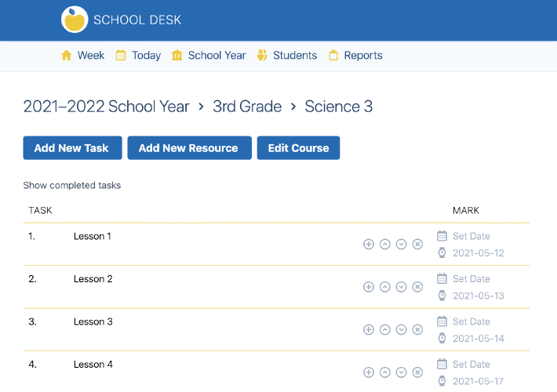Open the Lesson 2 task
The height and width of the screenshot is (392, 557).
pyautogui.click(x=93, y=279)
